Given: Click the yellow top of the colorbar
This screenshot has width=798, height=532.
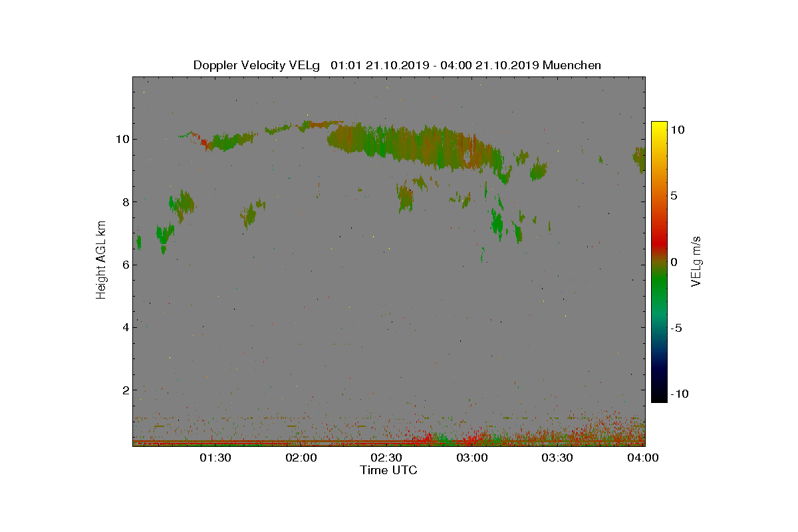Looking at the screenshot, I should [x=659, y=126].
